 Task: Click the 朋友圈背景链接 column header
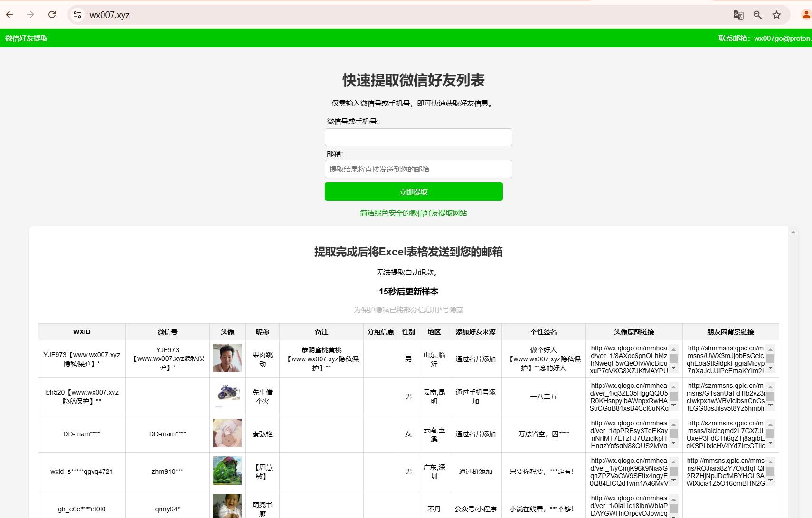pos(730,332)
